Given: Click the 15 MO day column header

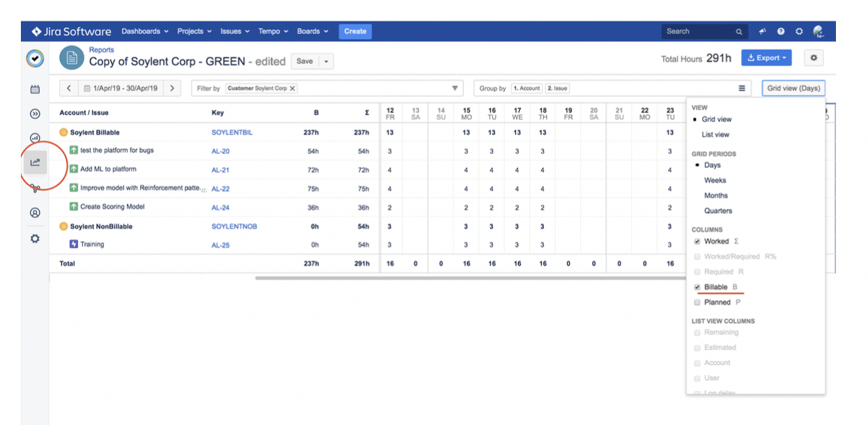Looking at the screenshot, I should point(466,113).
